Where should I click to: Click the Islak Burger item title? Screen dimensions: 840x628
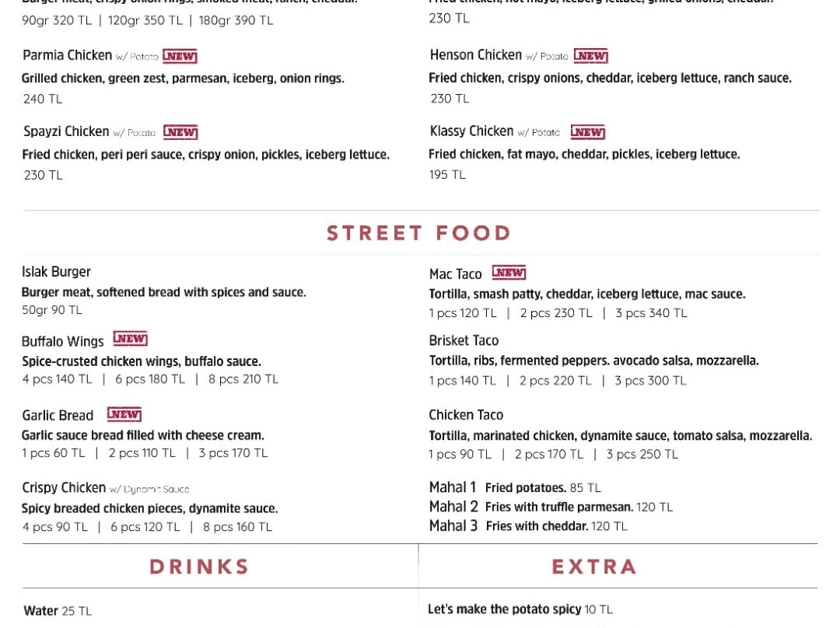pos(56,272)
